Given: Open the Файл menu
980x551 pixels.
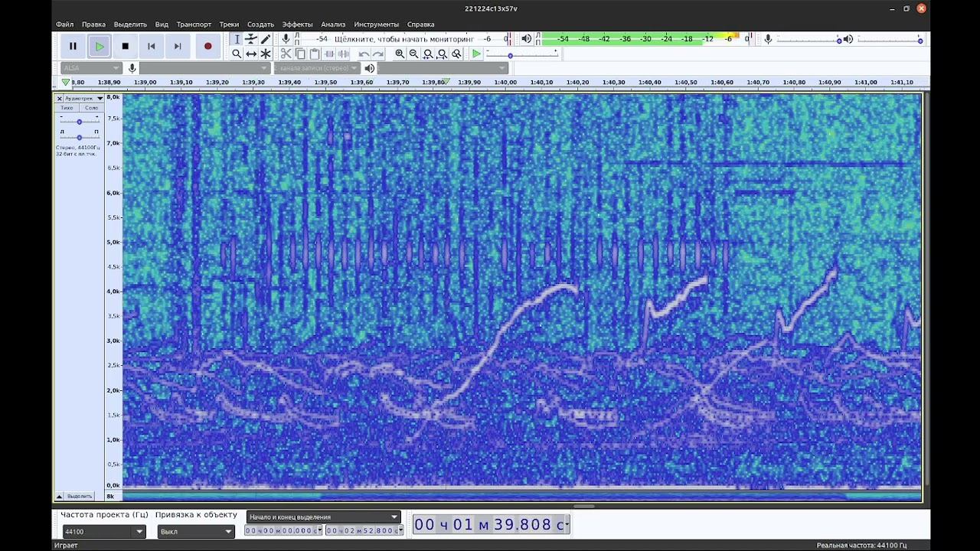Looking at the screenshot, I should pyautogui.click(x=65, y=24).
